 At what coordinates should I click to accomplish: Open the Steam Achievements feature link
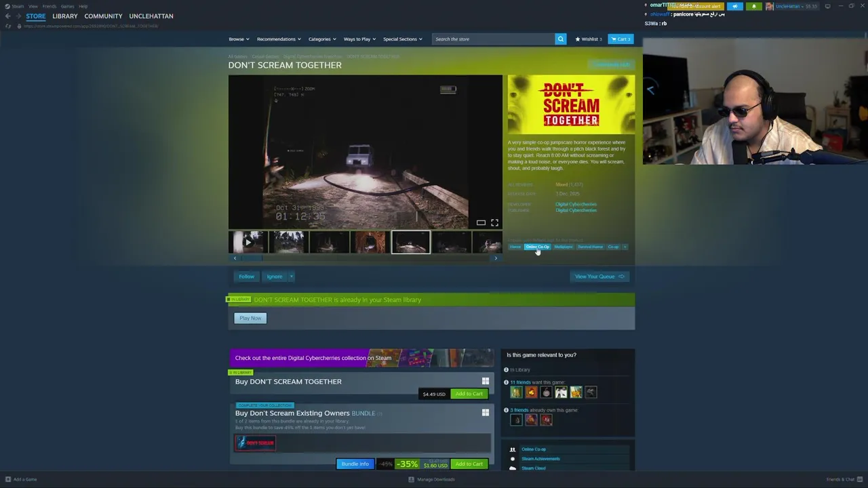pos(540,459)
